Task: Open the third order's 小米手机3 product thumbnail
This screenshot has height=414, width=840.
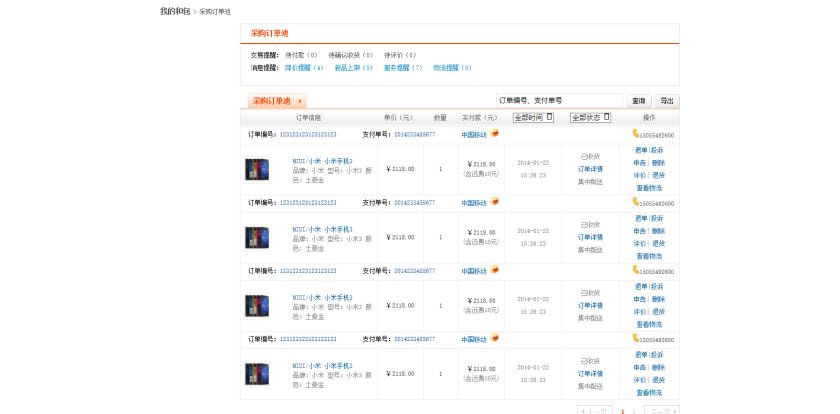Action: (257, 306)
